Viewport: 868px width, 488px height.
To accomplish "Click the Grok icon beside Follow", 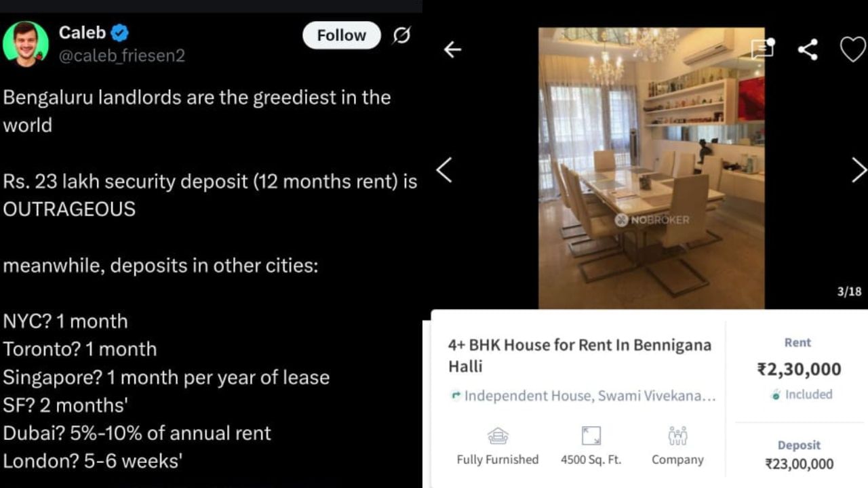I will (401, 35).
